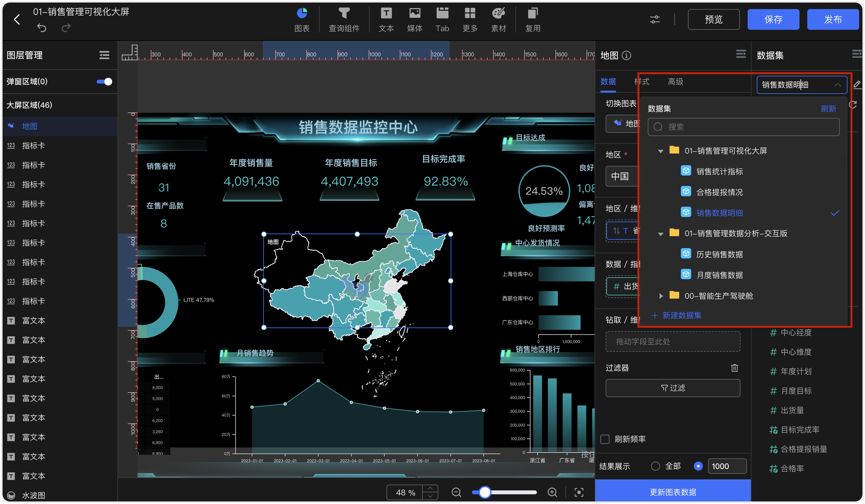The image size is (865, 504).
Task: Fit canvas to screen
Action: point(579,492)
